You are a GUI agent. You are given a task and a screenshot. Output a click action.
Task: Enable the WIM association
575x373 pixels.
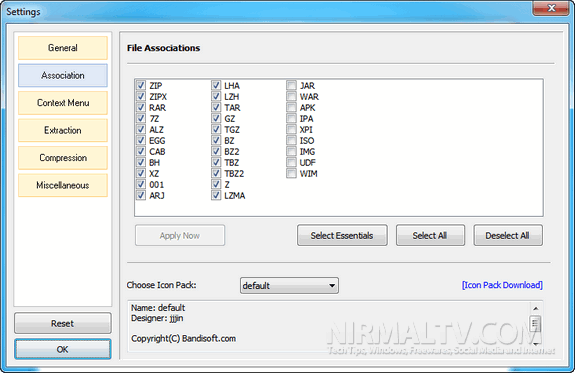coord(292,173)
